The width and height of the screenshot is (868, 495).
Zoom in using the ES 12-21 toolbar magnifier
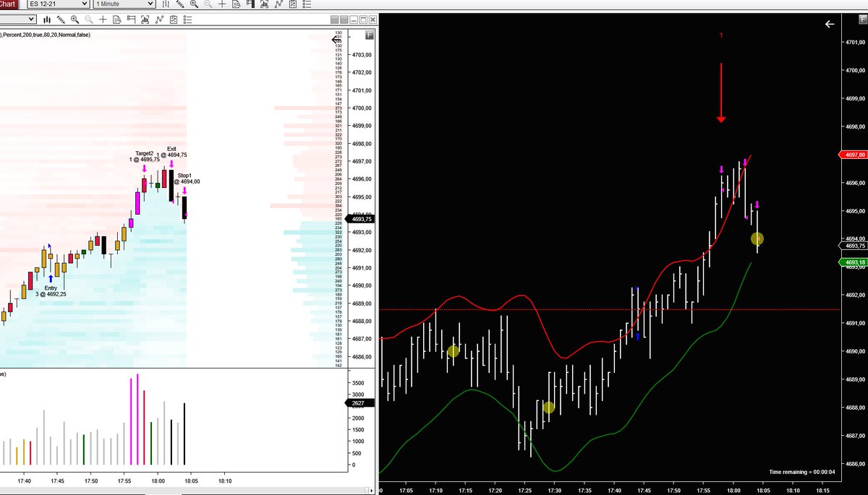194,4
